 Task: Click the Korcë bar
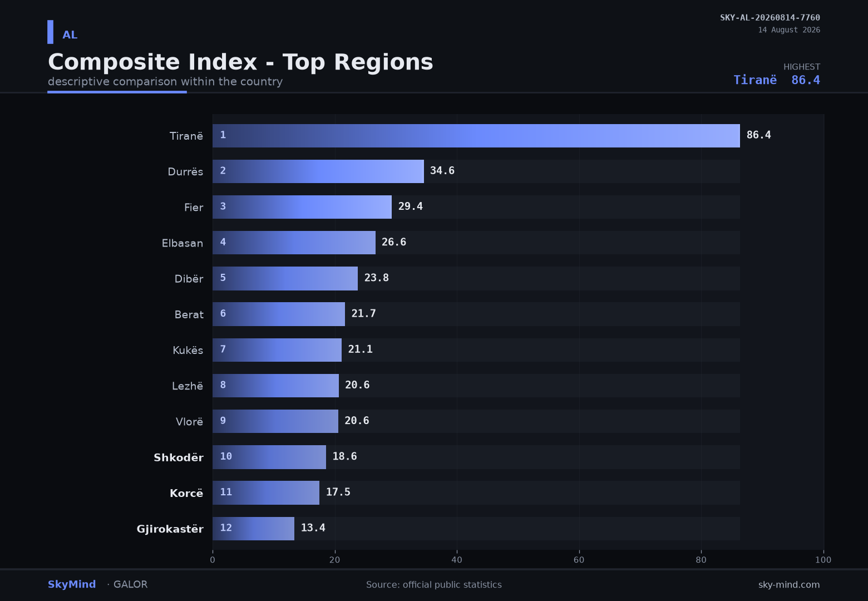(x=266, y=492)
